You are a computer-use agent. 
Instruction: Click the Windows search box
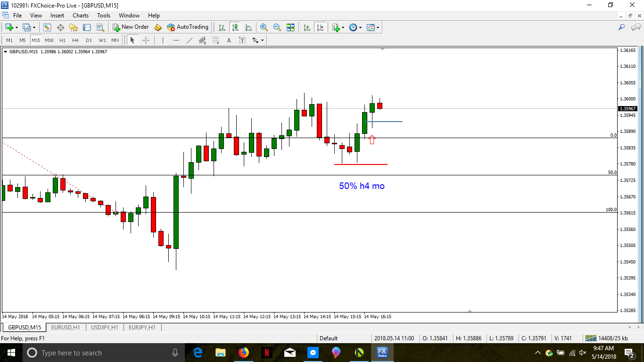[104, 353]
